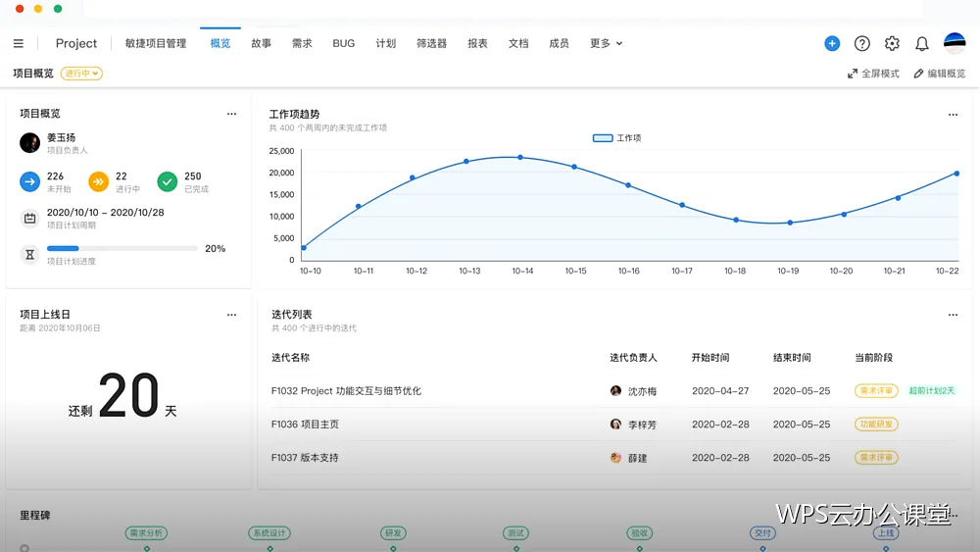Switch to the 计划 tab
This screenshot has height=552, width=980.
(x=385, y=43)
